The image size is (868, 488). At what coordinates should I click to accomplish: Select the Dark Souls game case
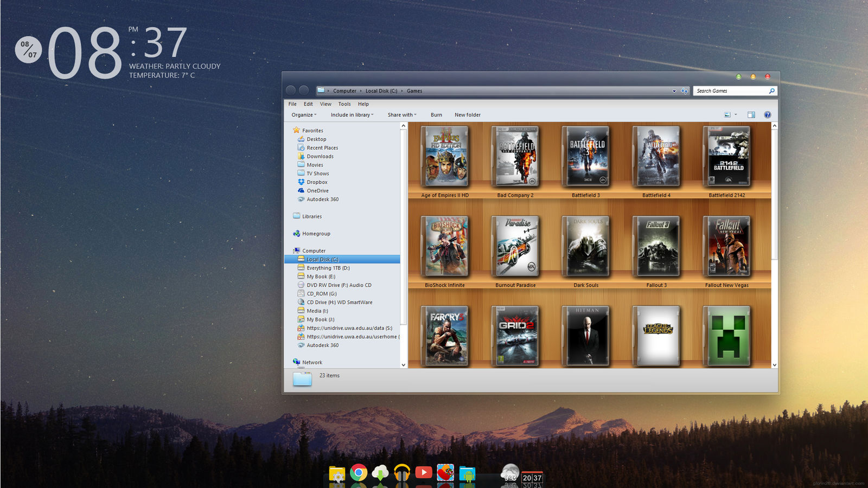pyautogui.click(x=586, y=247)
